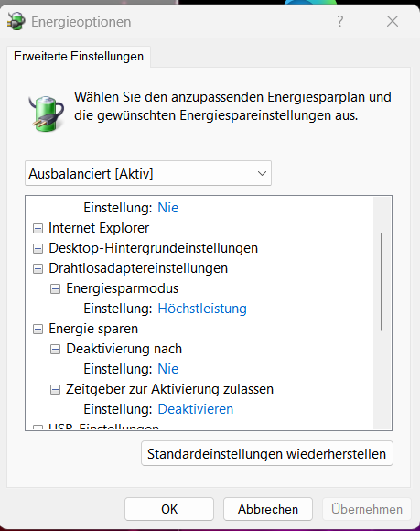Image resolution: width=420 pixels, height=531 pixels.
Task: Change the Deaktivieren timer setting value
Action: tap(196, 409)
